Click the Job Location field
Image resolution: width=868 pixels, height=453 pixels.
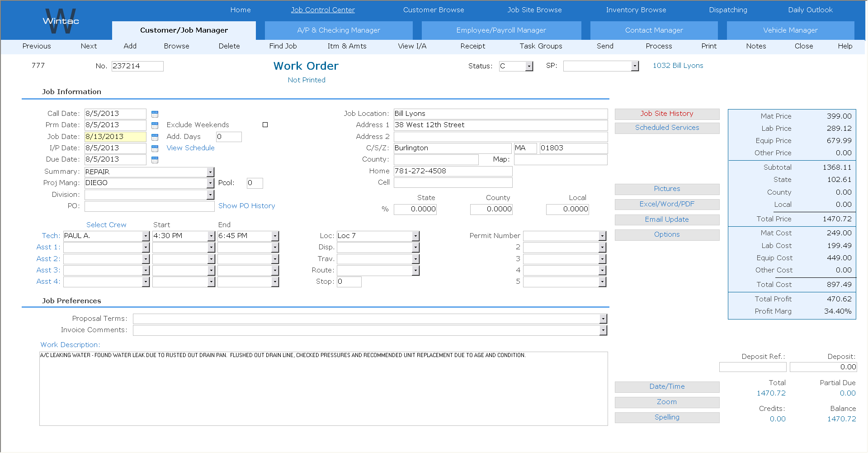[x=500, y=114]
